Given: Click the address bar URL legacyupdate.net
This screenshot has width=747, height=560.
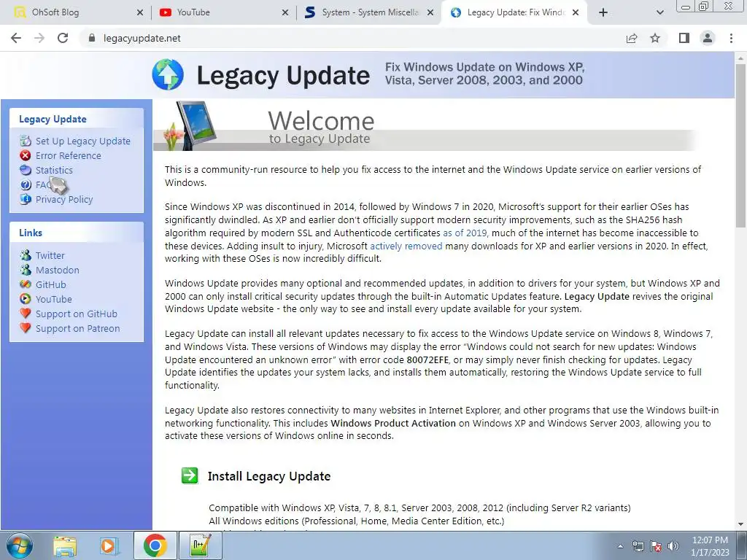Looking at the screenshot, I should coord(142,38).
